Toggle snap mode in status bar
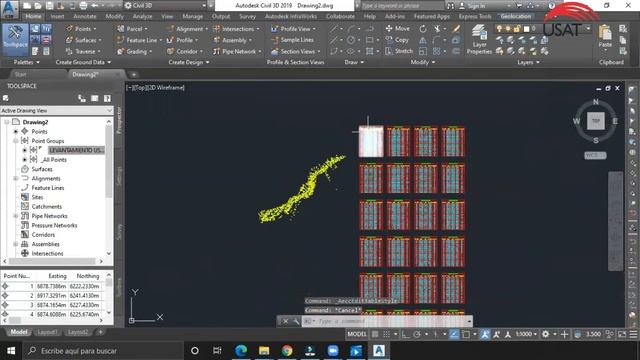The height and width of the screenshot is (360, 640). (x=386, y=334)
